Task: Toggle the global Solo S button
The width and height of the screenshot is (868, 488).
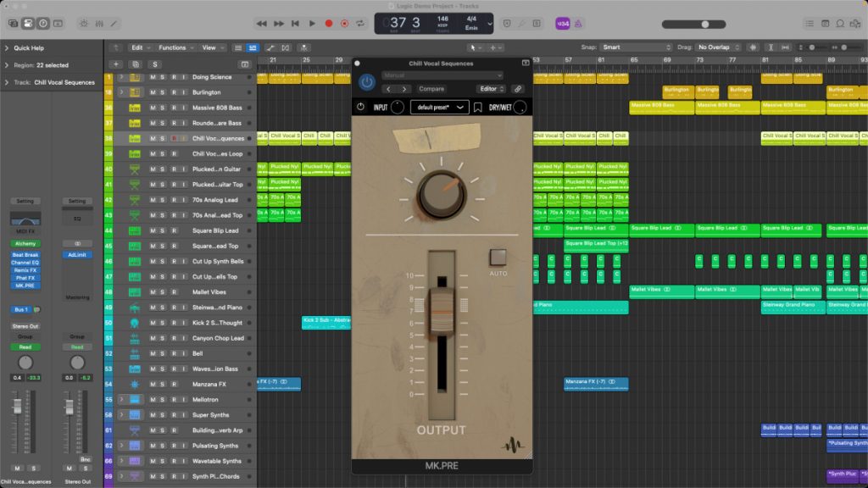Action: tap(155, 64)
